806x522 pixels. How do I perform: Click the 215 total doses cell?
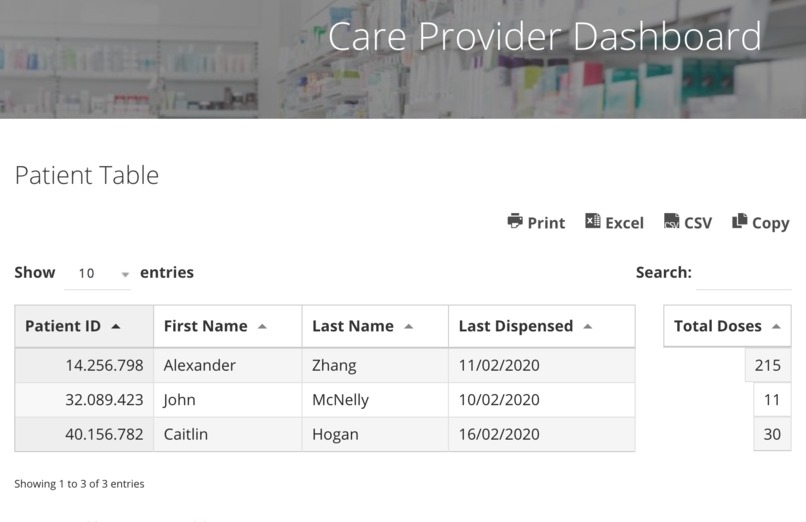point(767,365)
